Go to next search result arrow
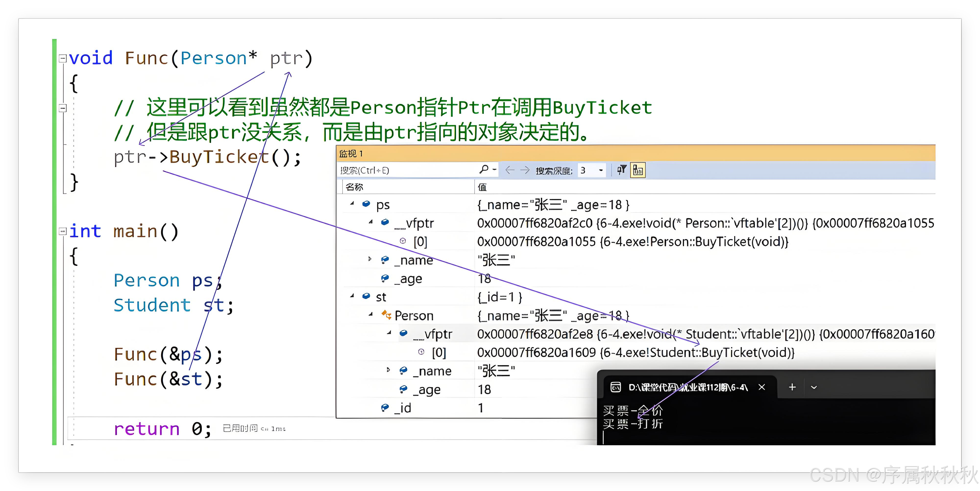Screen dimensions: 980x491 [x=525, y=170]
